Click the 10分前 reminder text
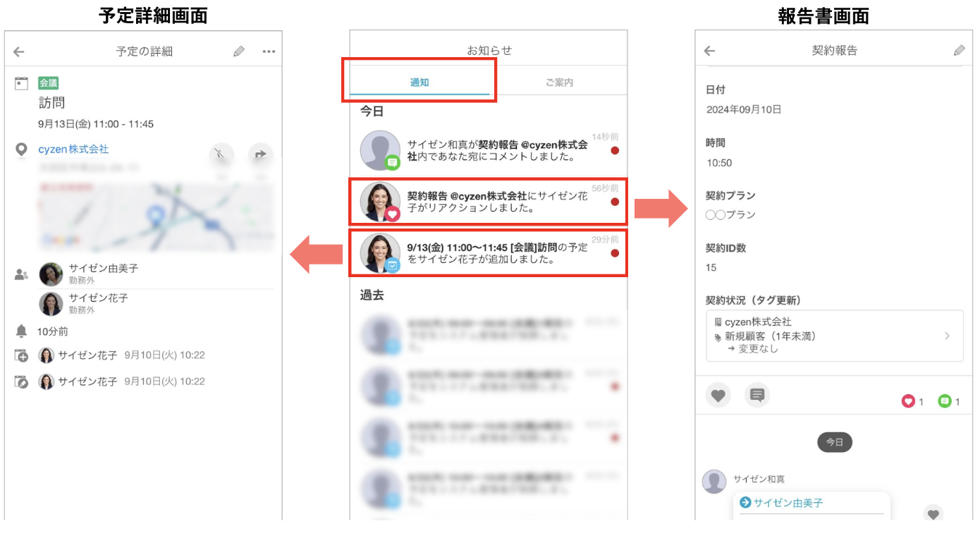980x543 pixels. (x=53, y=331)
